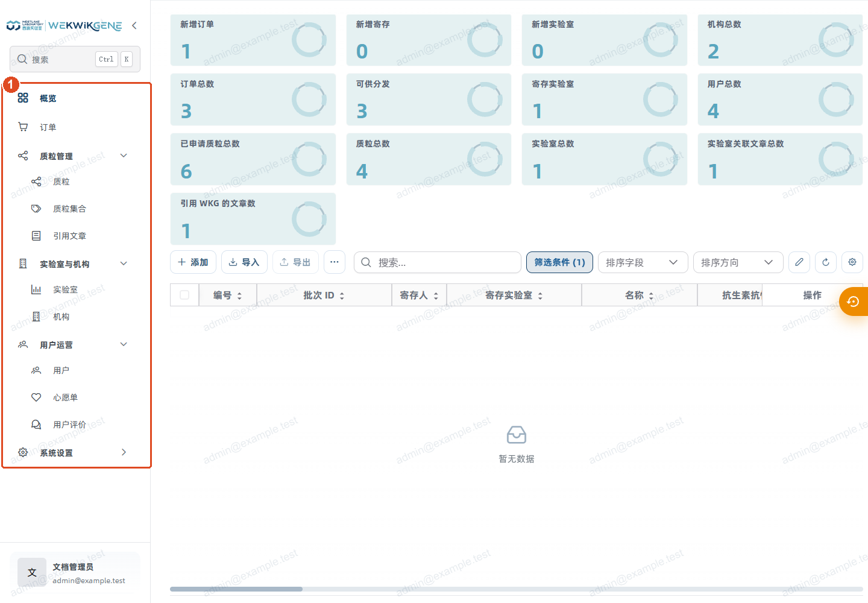Open the 概览 overview page

pyautogui.click(x=75, y=98)
